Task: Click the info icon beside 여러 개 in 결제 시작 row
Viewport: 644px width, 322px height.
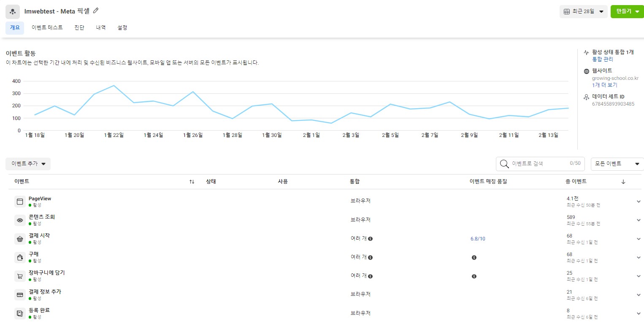Action: click(370, 239)
